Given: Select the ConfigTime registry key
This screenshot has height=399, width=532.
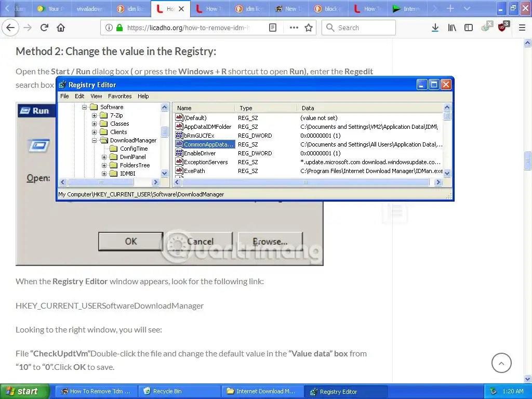Looking at the screenshot, I should 134,149.
